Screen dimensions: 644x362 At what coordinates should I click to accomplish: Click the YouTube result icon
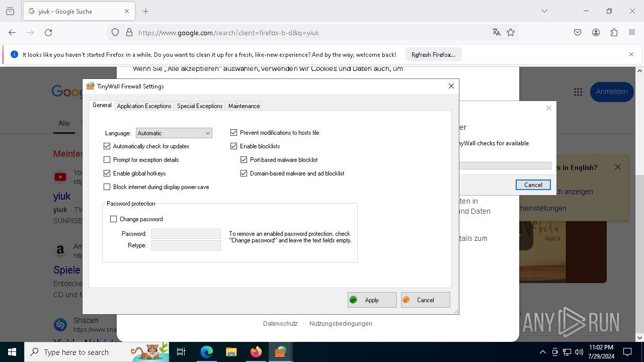60,177
